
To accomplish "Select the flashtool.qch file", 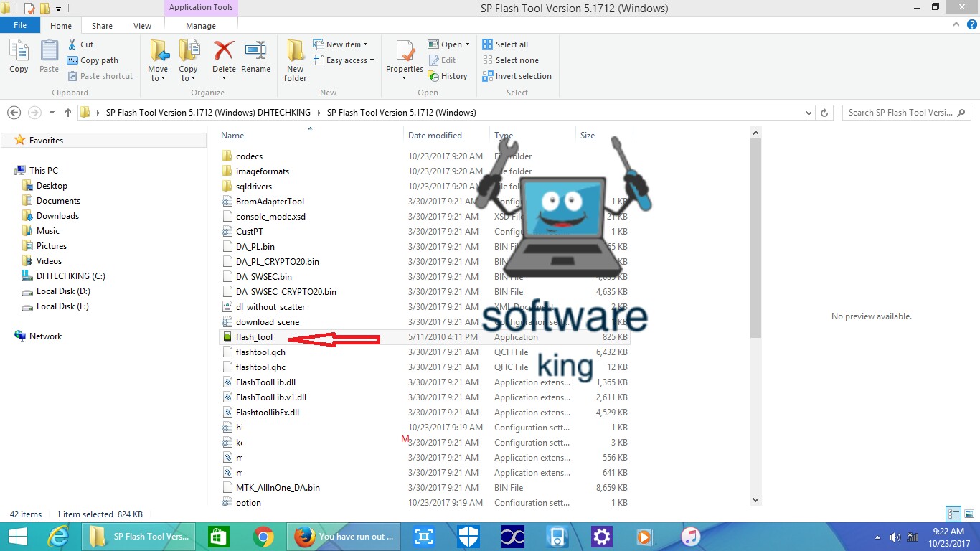I will pos(260,352).
